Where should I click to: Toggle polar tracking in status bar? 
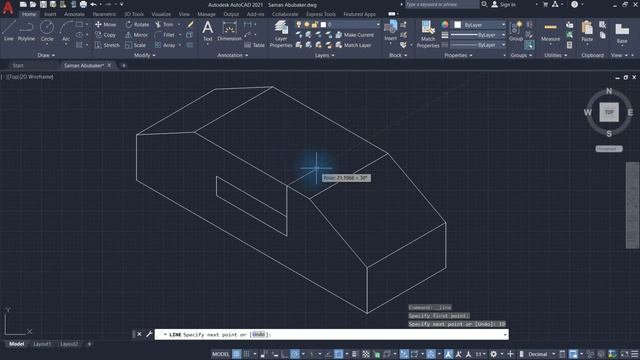[295, 354]
